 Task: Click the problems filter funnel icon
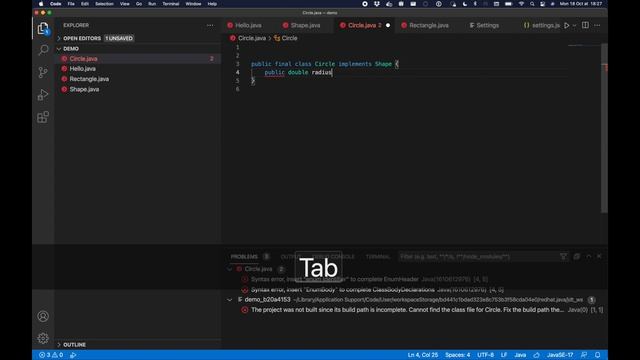[563, 256]
